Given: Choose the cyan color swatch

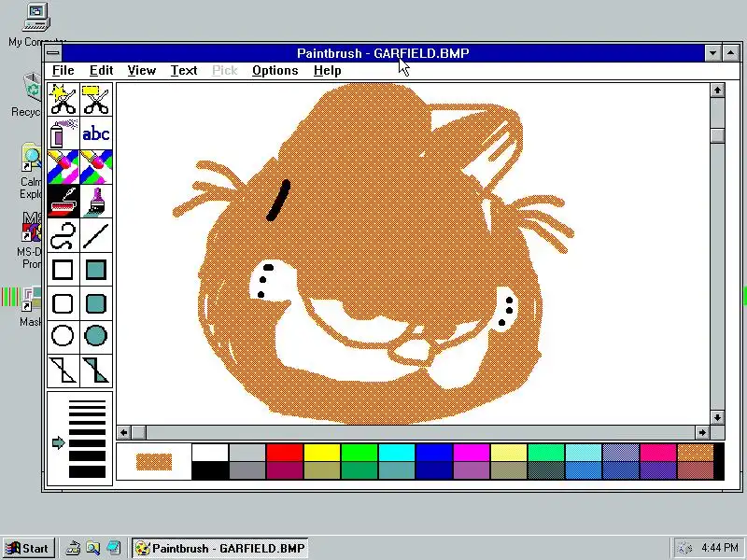Looking at the screenshot, I should click(396, 453).
